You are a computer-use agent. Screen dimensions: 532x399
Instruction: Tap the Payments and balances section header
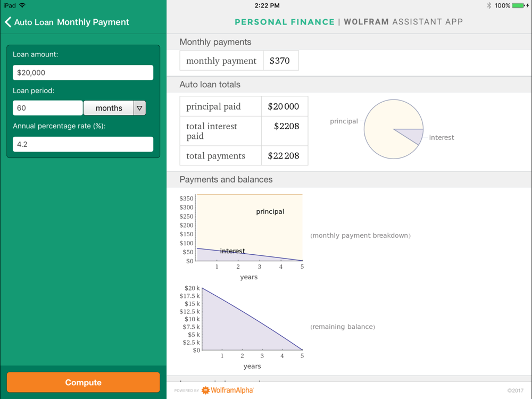click(x=226, y=179)
